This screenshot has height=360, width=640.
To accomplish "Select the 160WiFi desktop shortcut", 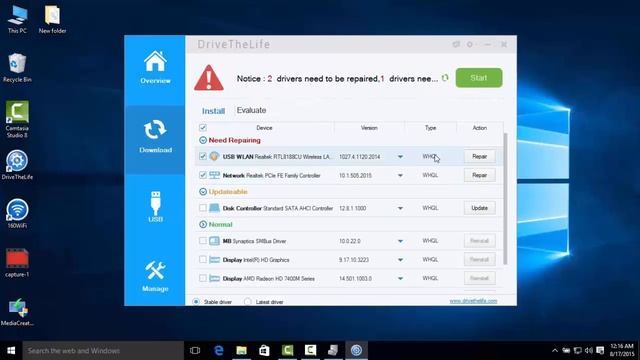I will 17,213.
